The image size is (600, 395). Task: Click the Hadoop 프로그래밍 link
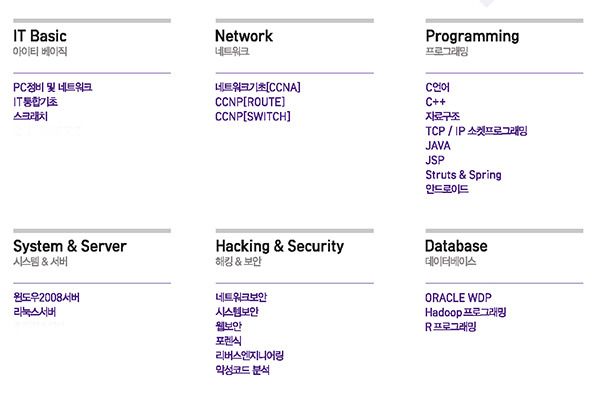pyautogui.click(x=465, y=312)
